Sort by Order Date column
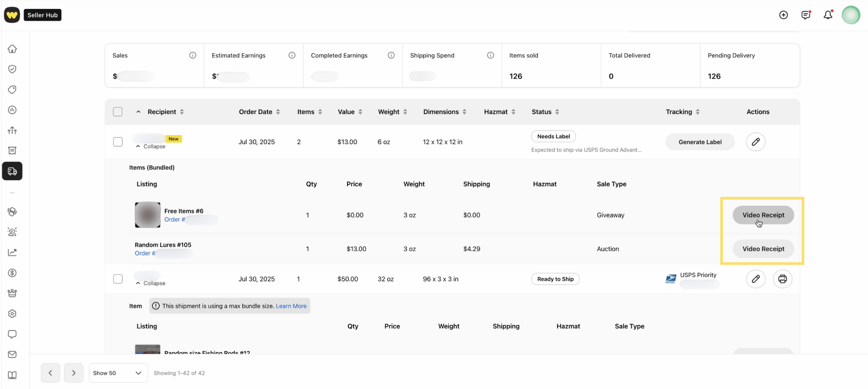Screen dimensions: 868x389 pyautogui.click(x=259, y=112)
